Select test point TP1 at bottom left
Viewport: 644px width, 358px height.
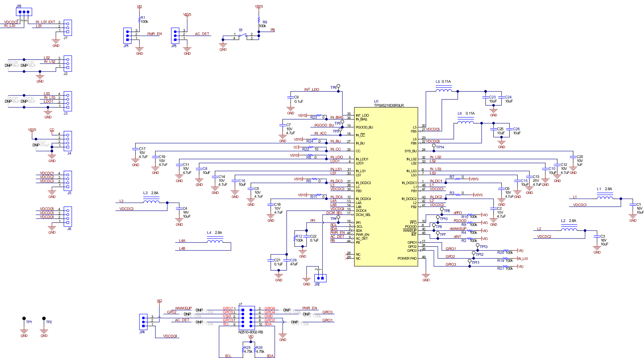pos(23,318)
